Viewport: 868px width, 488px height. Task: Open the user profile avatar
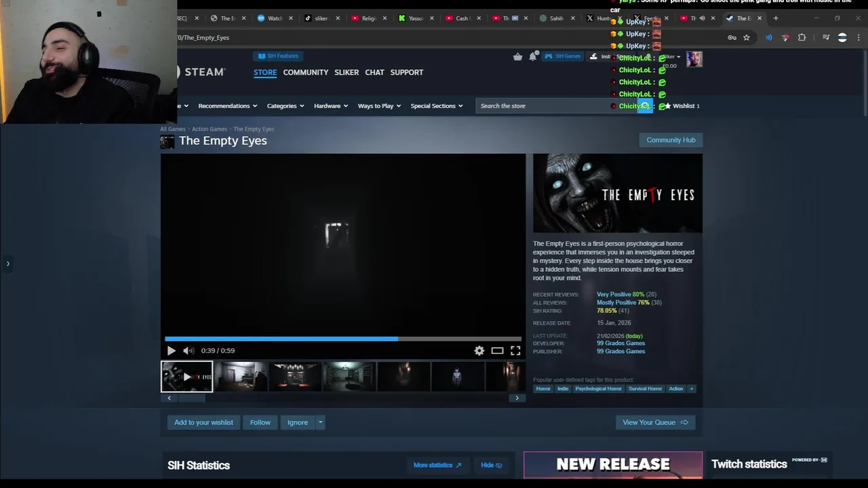point(694,59)
